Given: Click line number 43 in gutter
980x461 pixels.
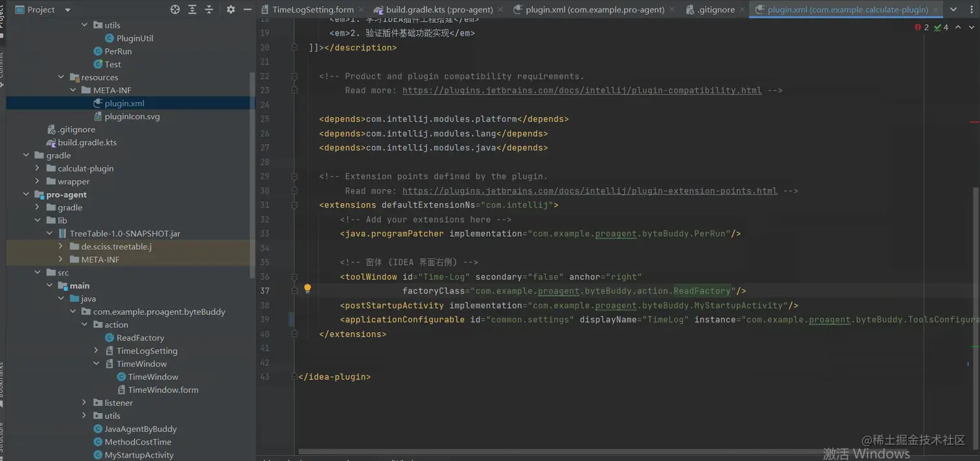Looking at the screenshot, I should (264, 377).
